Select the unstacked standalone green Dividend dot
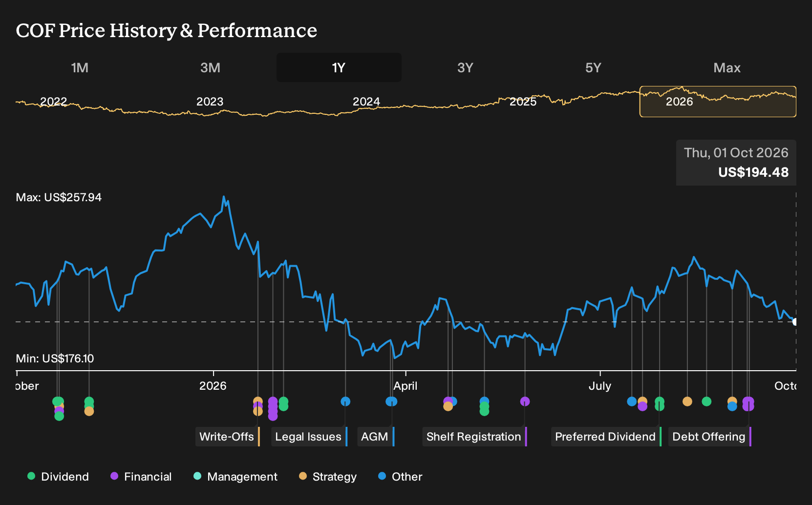 tap(706, 401)
